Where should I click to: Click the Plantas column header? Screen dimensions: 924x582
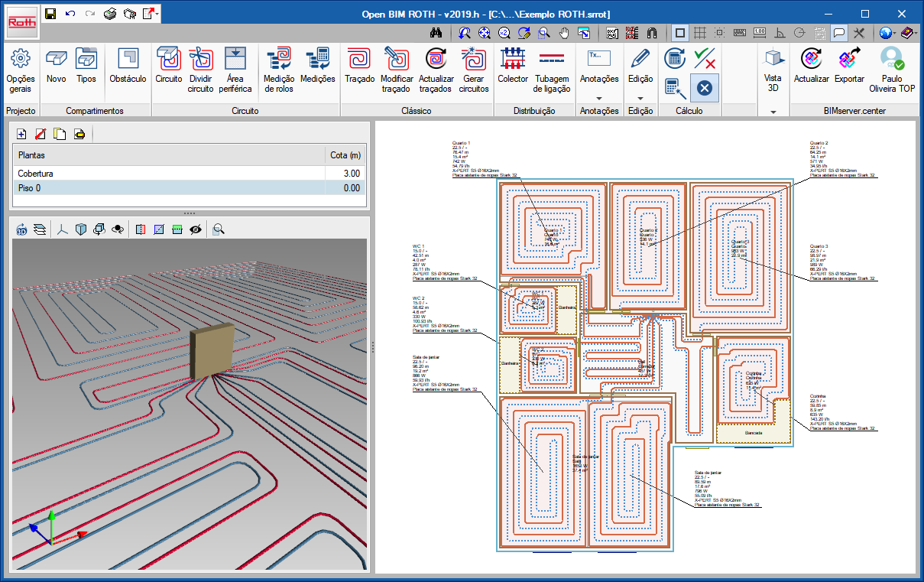click(168, 155)
